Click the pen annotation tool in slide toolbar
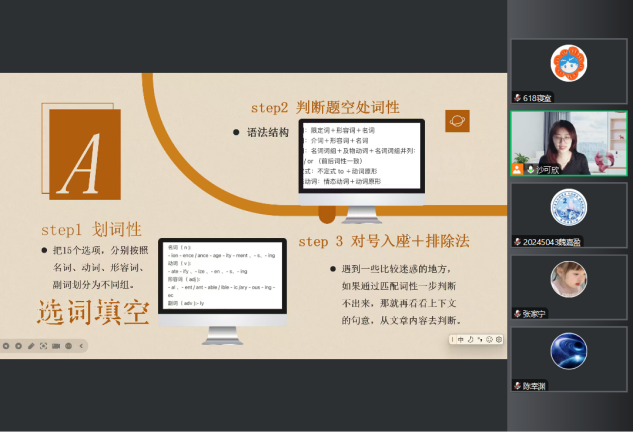 point(30,346)
